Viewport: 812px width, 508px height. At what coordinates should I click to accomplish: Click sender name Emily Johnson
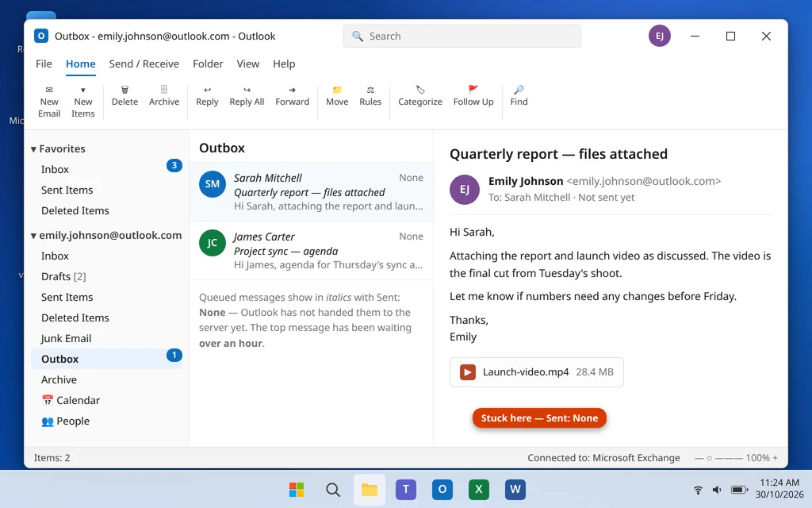[526, 182]
